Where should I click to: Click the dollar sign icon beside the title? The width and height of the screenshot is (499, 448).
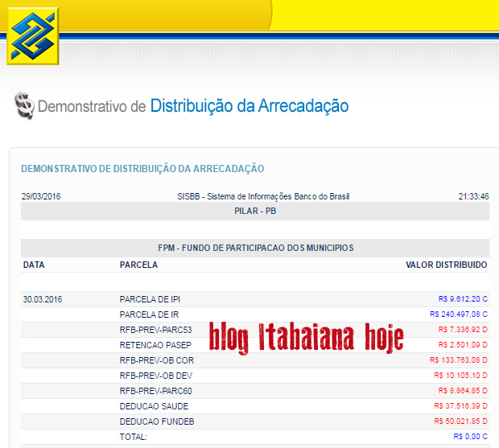coord(24,105)
